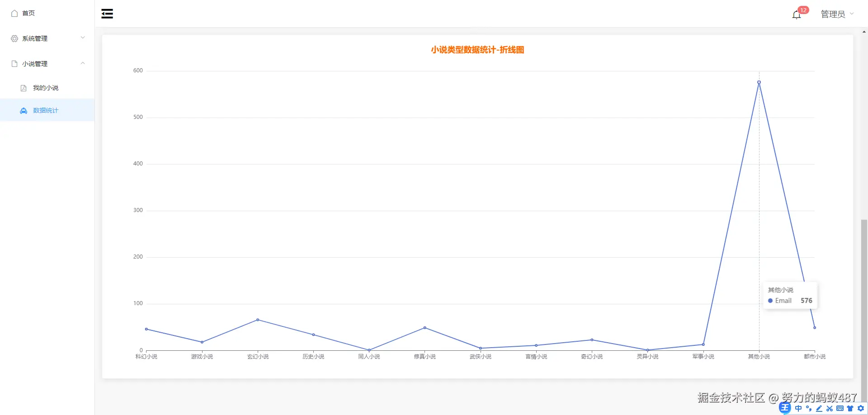Select the 数据统计 menu item

pyautogui.click(x=45, y=110)
